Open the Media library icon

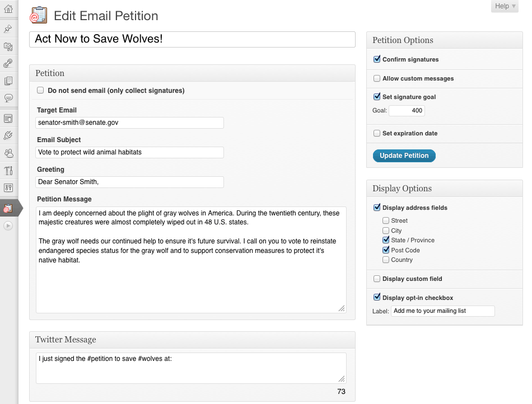pos(8,46)
